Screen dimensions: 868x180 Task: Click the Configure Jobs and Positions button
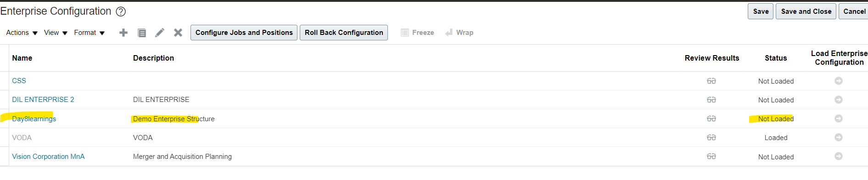click(x=244, y=33)
